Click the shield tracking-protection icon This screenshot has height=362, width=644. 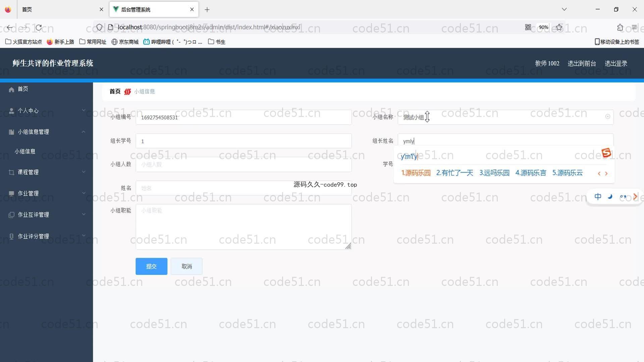[99, 27]
